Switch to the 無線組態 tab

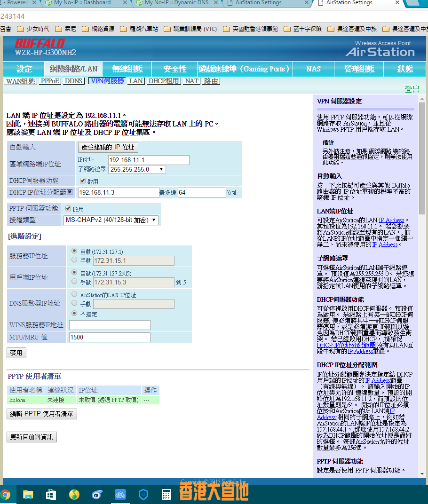pyautogui.click(x=127, y=69)
